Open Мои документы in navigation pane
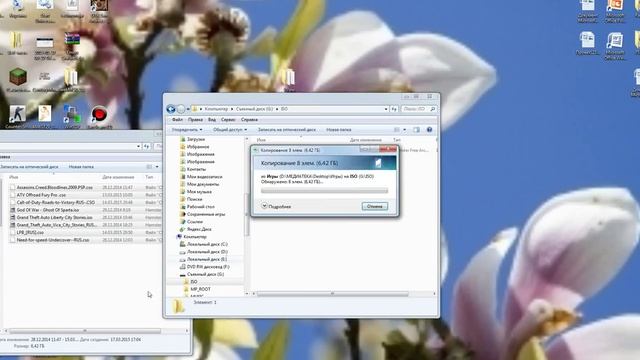640x360 pixels. tap(202, 184)
